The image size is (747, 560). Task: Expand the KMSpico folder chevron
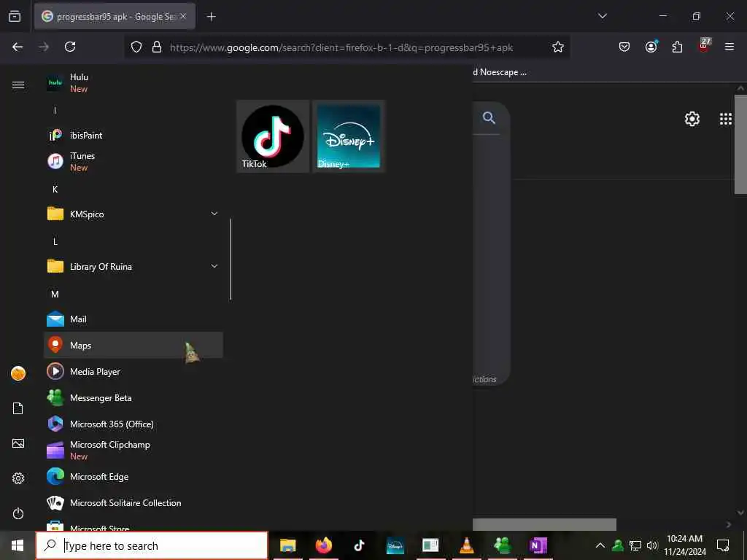[214, 214]
